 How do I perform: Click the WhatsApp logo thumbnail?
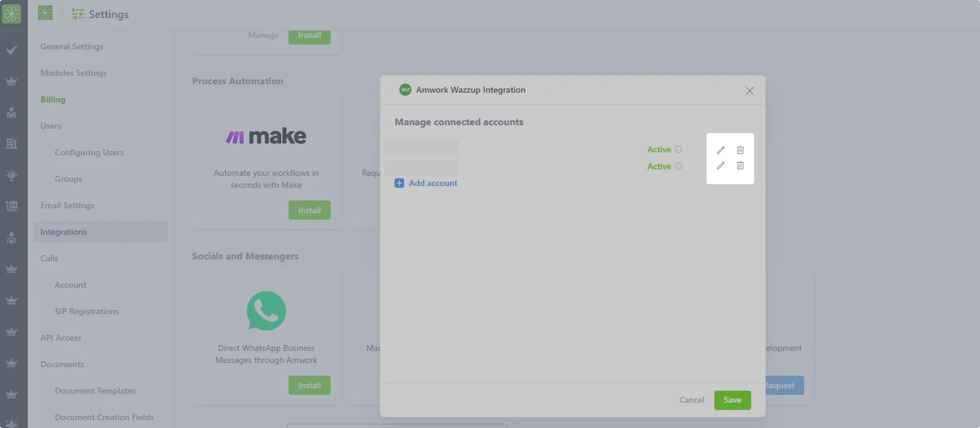(266, 311)
